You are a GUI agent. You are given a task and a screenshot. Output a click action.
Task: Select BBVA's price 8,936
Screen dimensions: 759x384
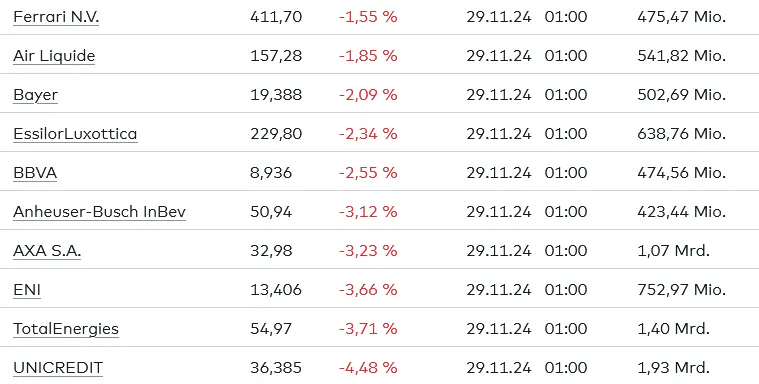[271, 173]
